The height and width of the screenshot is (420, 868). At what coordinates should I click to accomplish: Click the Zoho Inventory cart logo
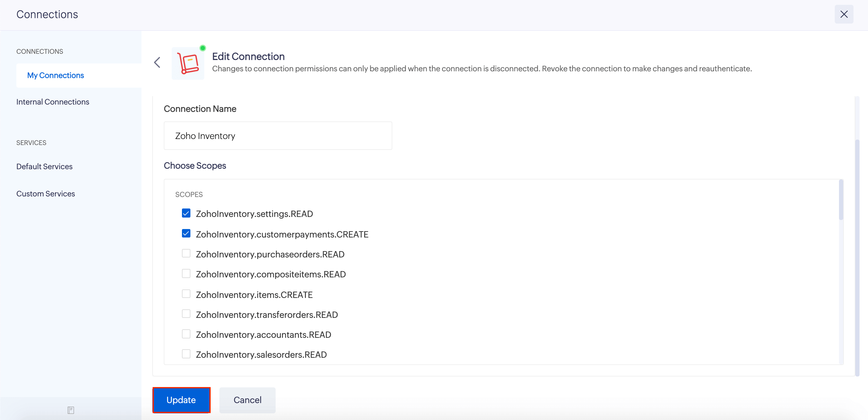click(x=188, y=63)
